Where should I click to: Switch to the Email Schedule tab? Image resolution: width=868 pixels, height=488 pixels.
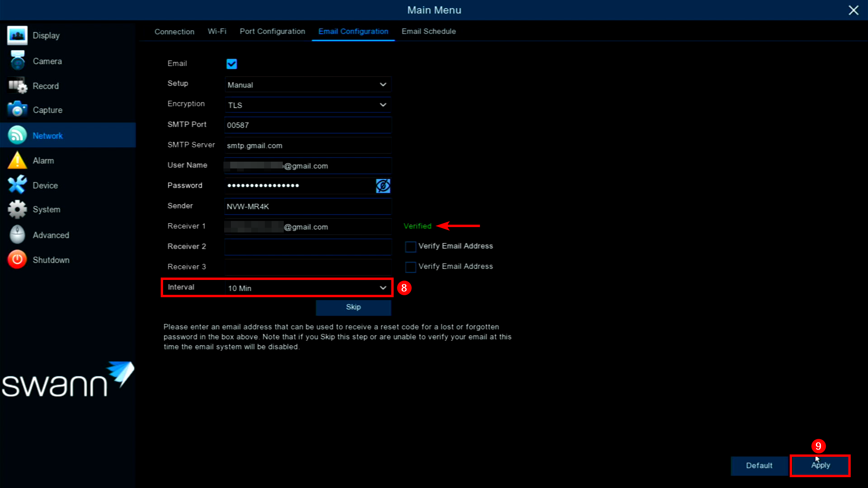pyautogui.click(x=429, y=31)
